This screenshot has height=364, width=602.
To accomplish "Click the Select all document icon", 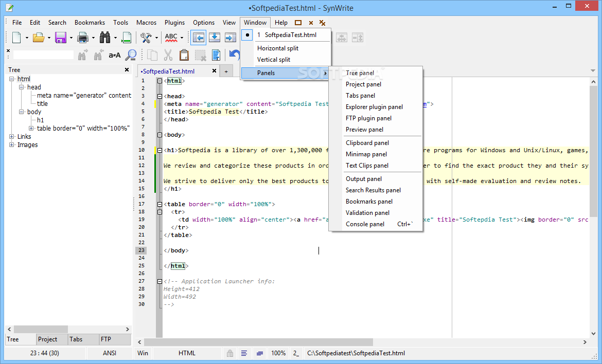I will coord(216,55).
